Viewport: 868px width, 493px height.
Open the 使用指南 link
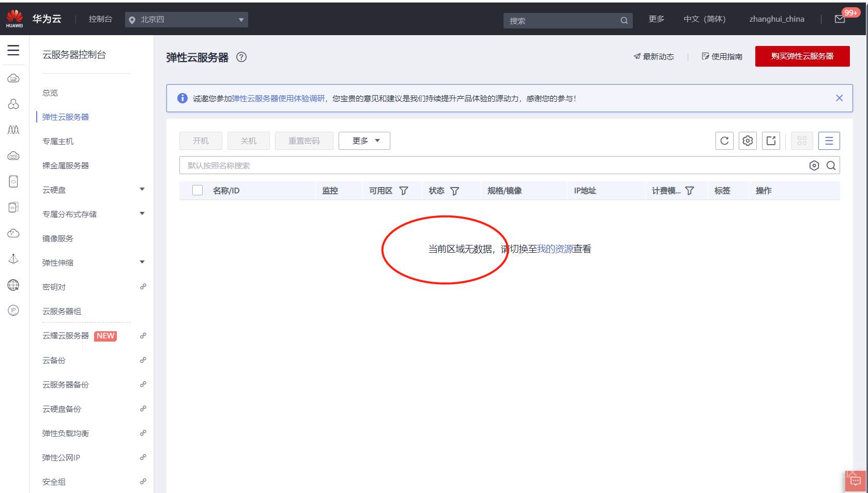coord(722,57)
